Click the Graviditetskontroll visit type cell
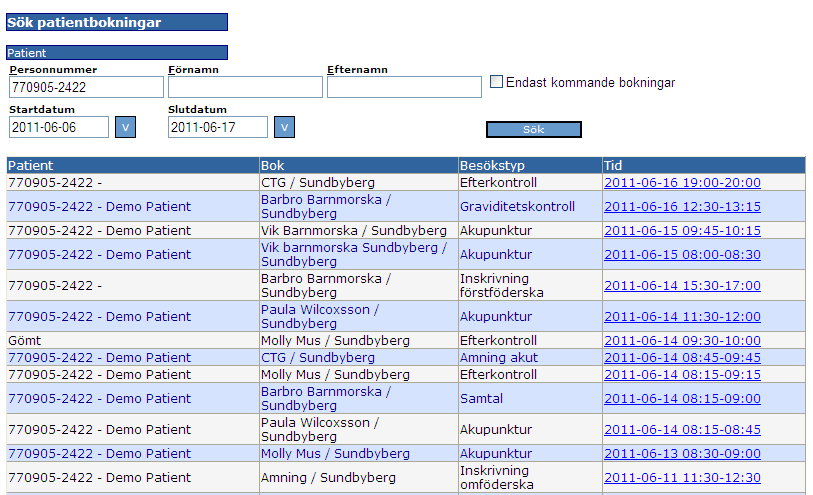 coord(530,206)
